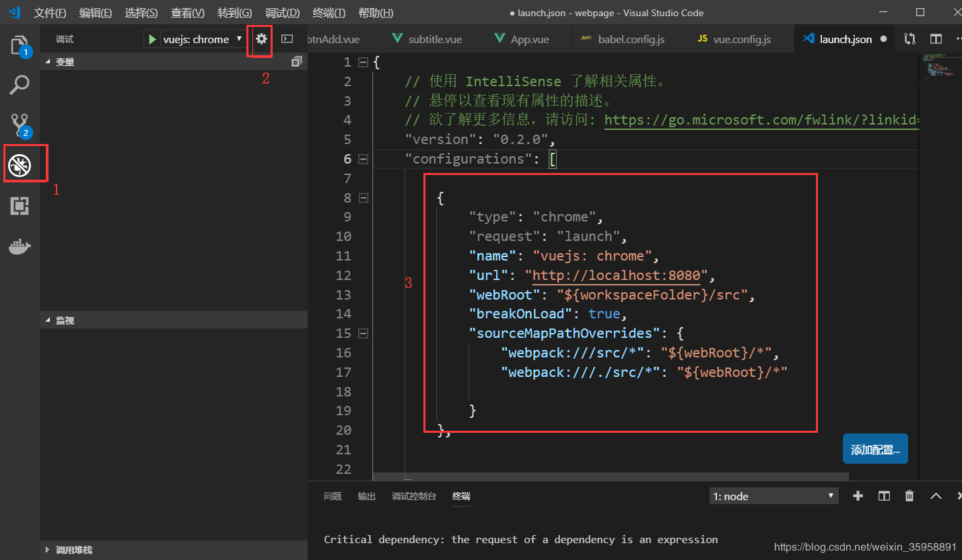Click the 'Critical dependency' terminal output line
962x560 pixels.
(521, 539)
